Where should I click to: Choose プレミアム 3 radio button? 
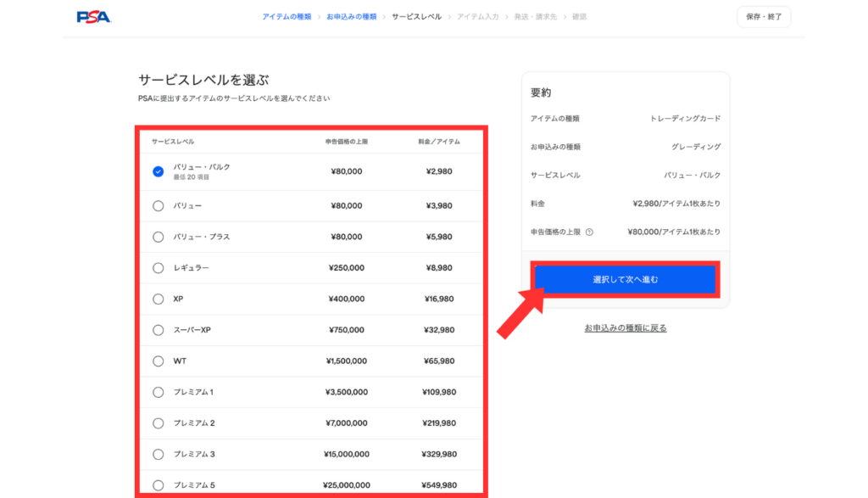click(x=159, y=454)
